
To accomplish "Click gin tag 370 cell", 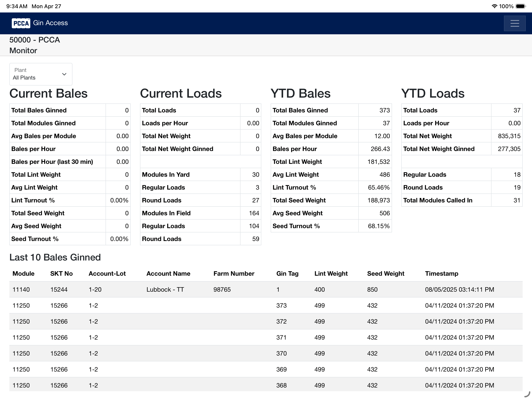I will pos(281,354).
